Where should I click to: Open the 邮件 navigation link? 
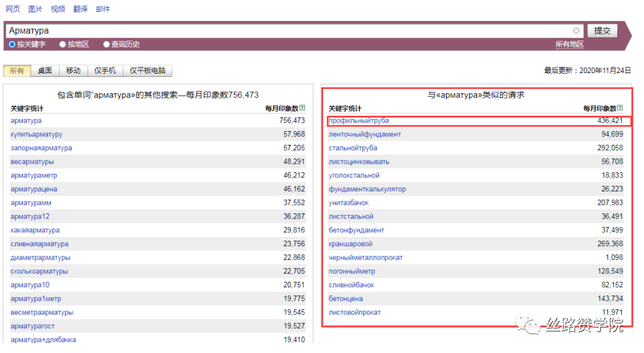point(103,9)
